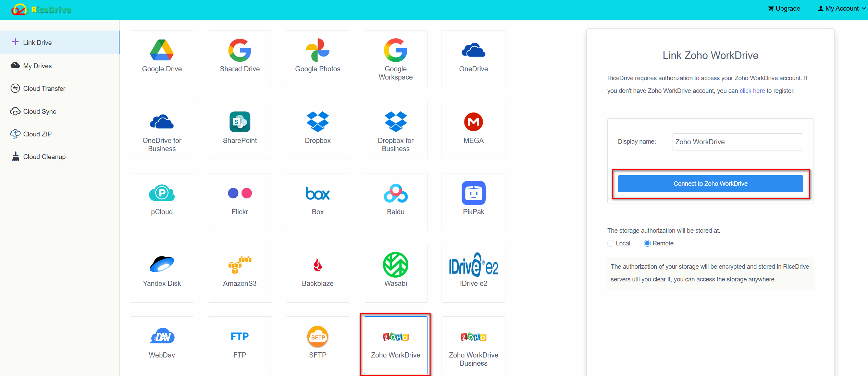The width and height of the screenshot is (868, 376).
Task: Open the Upgrade cart link
Action: 784,9
